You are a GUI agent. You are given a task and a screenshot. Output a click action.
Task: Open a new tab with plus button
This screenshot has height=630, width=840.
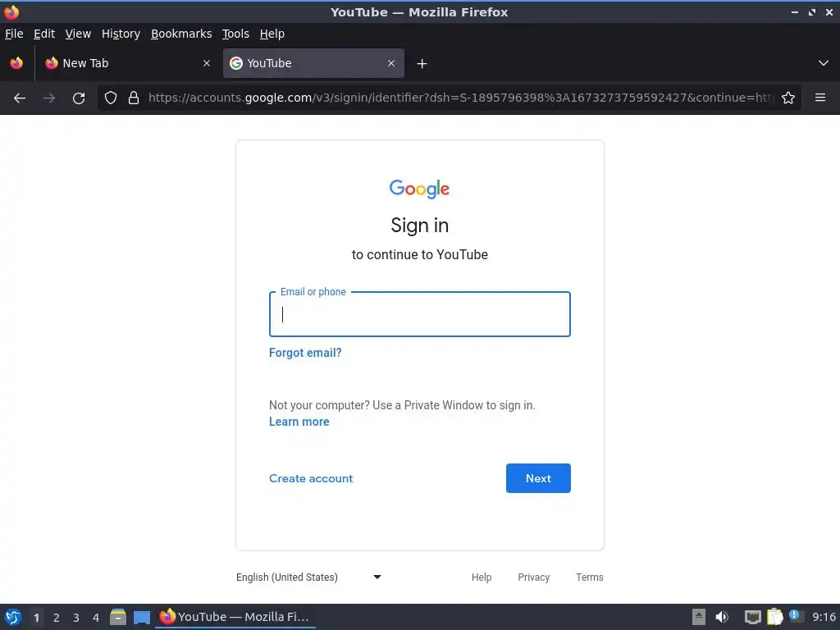click(422, 64)
